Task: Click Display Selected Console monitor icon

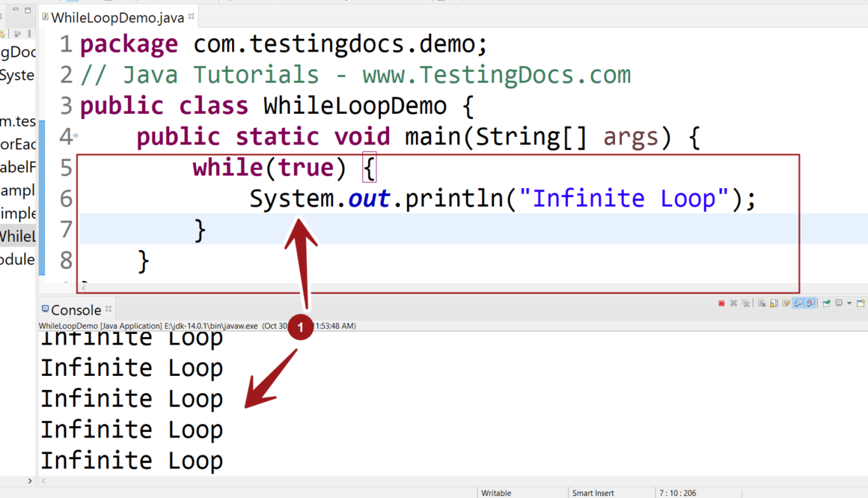Action: (839, 303)
